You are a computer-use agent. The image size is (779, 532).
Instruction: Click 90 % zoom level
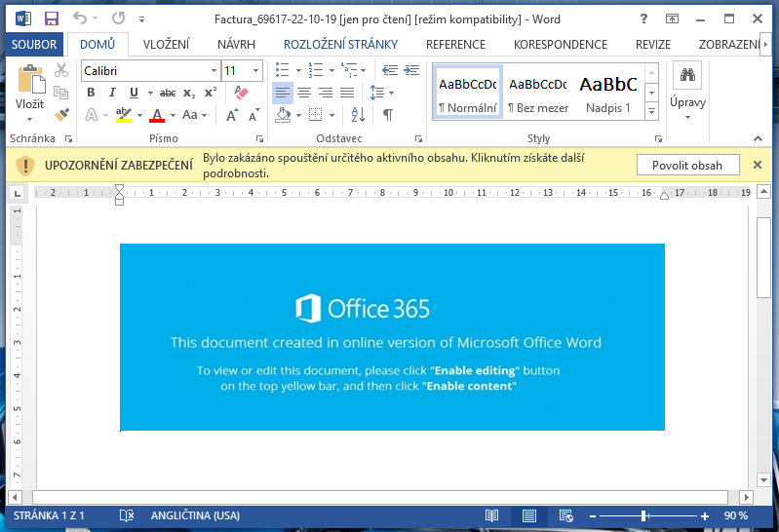point(736,515)
